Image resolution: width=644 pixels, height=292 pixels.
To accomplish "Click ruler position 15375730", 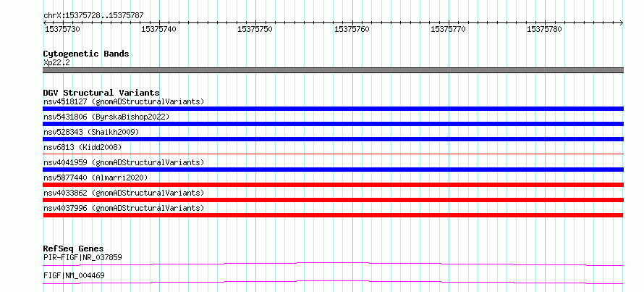I will pos(62,30).
